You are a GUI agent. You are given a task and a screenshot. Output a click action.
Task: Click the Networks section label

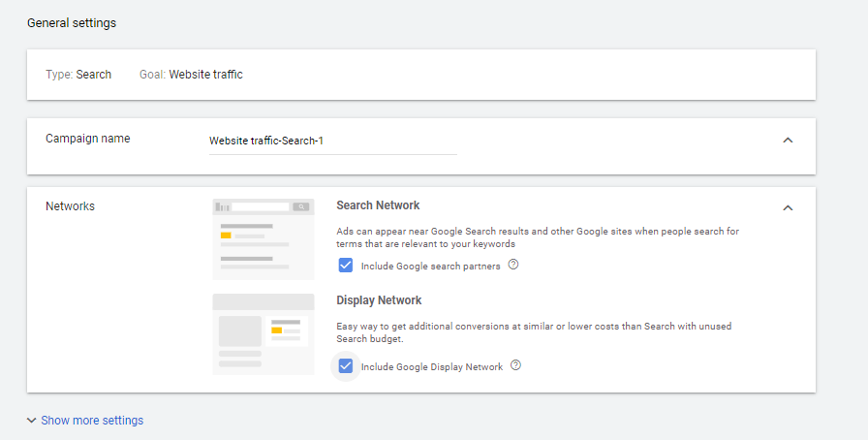[x=71, y=206]
